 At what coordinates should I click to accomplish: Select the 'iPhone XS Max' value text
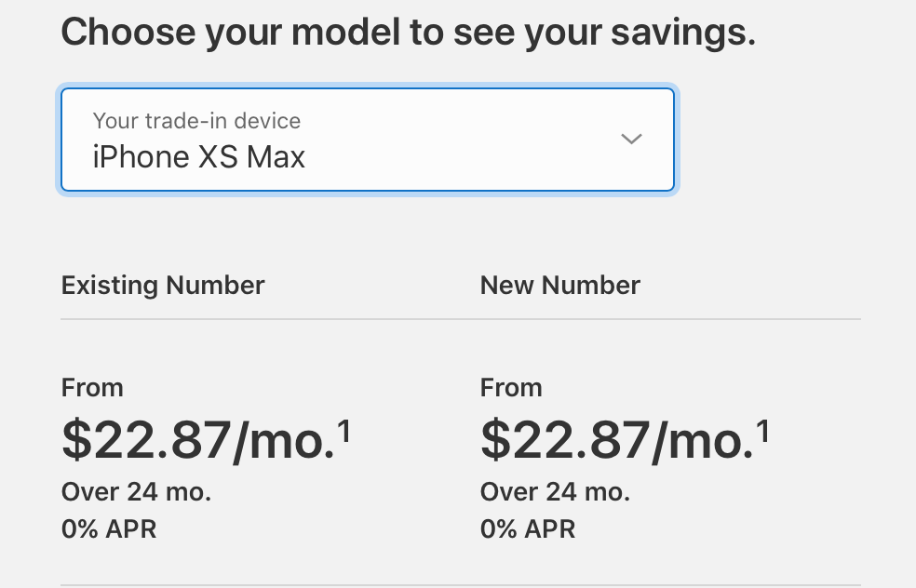[199, 156]
